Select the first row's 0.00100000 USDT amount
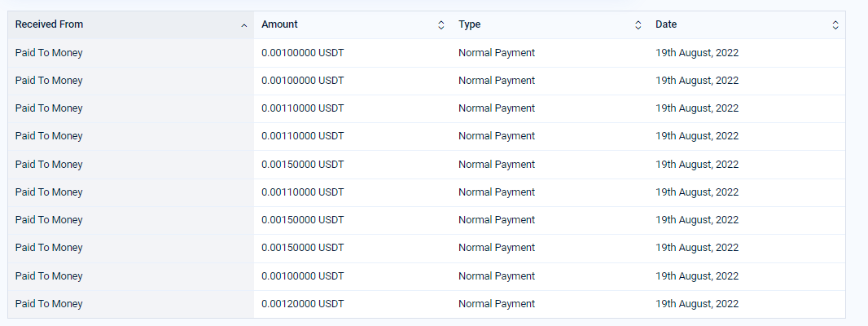The height and width of the screenshot is (326, 868). [303, 53]
